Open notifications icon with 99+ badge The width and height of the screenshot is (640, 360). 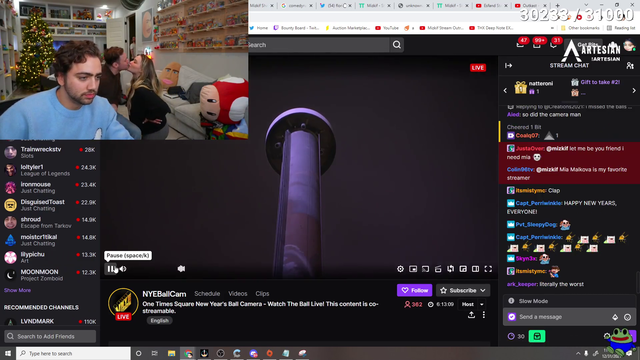click(x=537, y=44)
